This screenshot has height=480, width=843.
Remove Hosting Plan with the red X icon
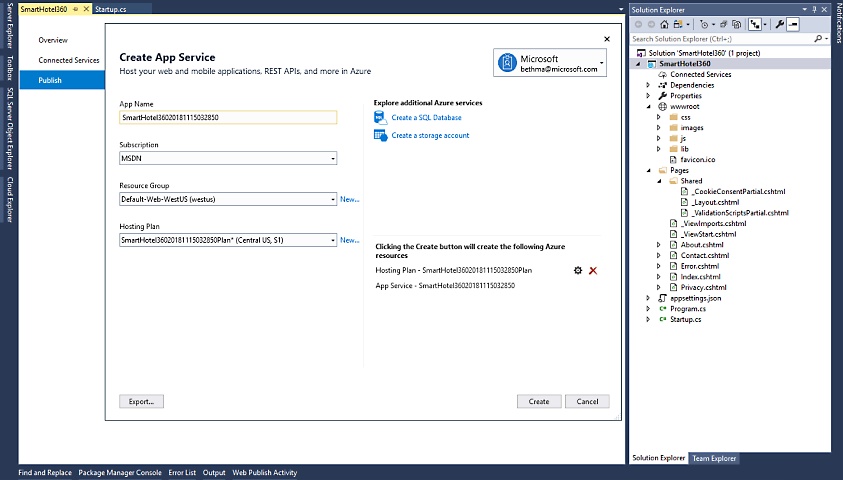coord(593,271)
